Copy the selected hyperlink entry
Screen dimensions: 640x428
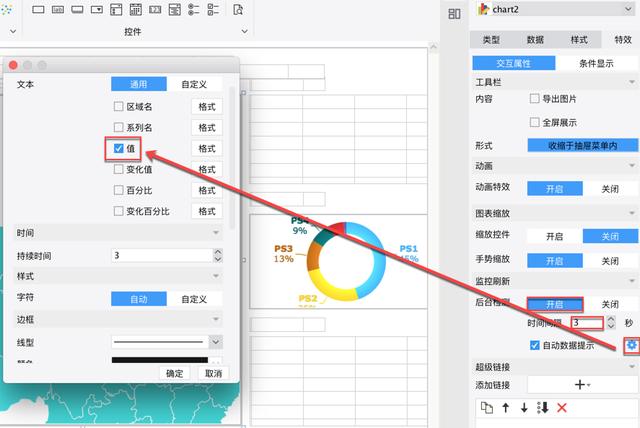pos(487,407)
